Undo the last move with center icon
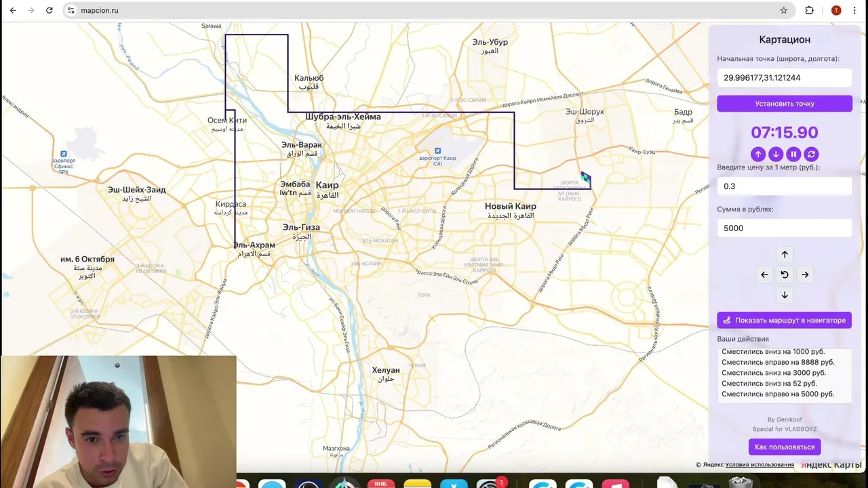 785,274
